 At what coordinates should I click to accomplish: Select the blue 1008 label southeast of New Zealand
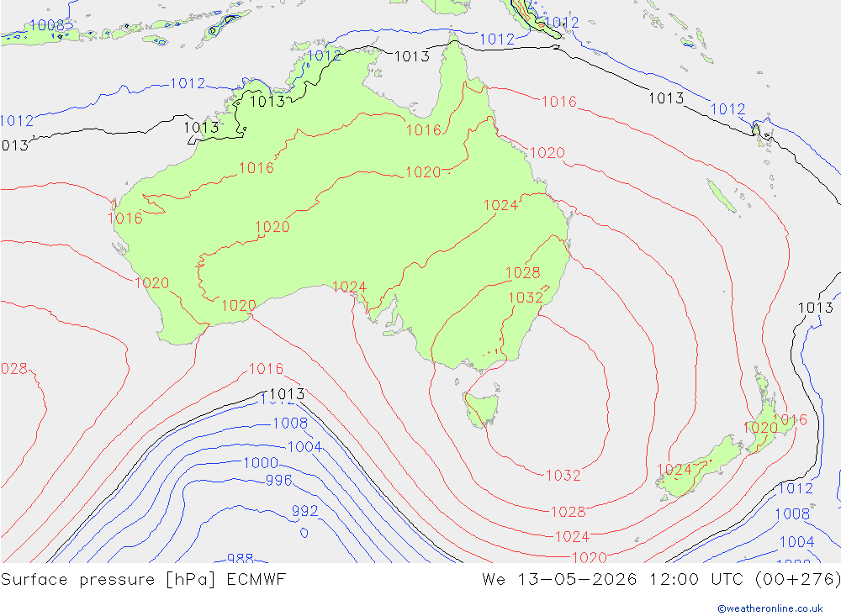[792, 514]
